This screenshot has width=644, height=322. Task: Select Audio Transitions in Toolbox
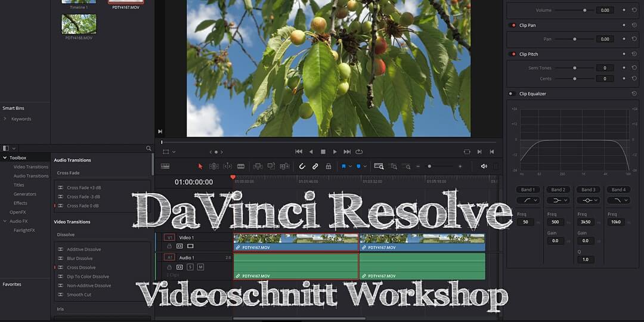(31, 176)
